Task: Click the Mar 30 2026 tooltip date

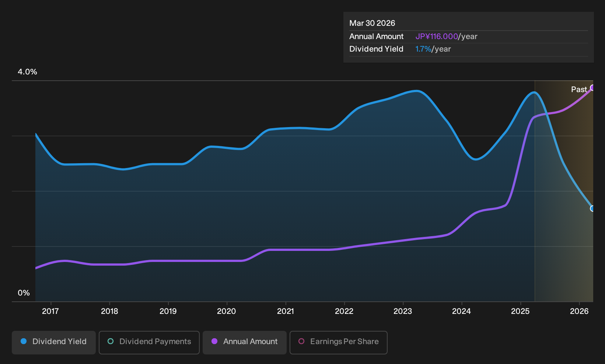Action: tap(372, 23)
